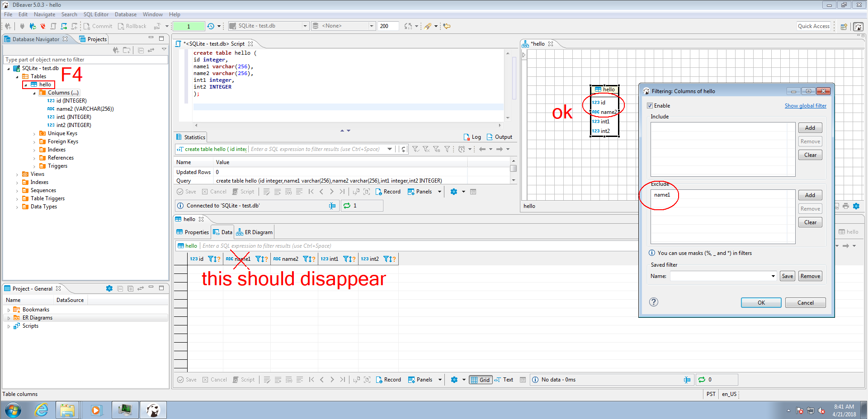
Task: Click the filter icon on int2 column
Action: pyautogui.click(x=387, y=259)
